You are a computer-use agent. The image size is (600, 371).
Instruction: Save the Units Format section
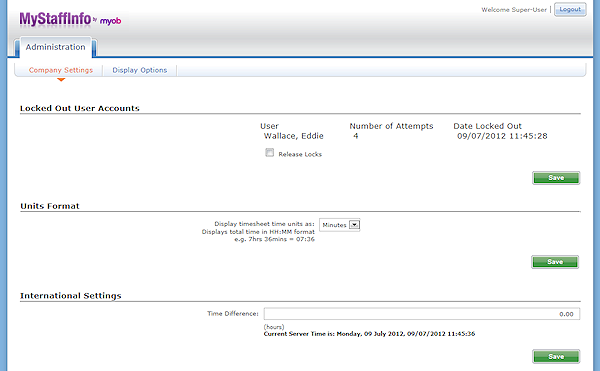click(x=555, y=262)
